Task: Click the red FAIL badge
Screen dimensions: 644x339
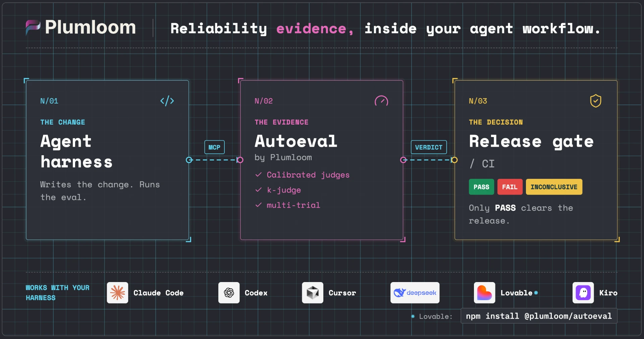Action: [x=510, y=187]
